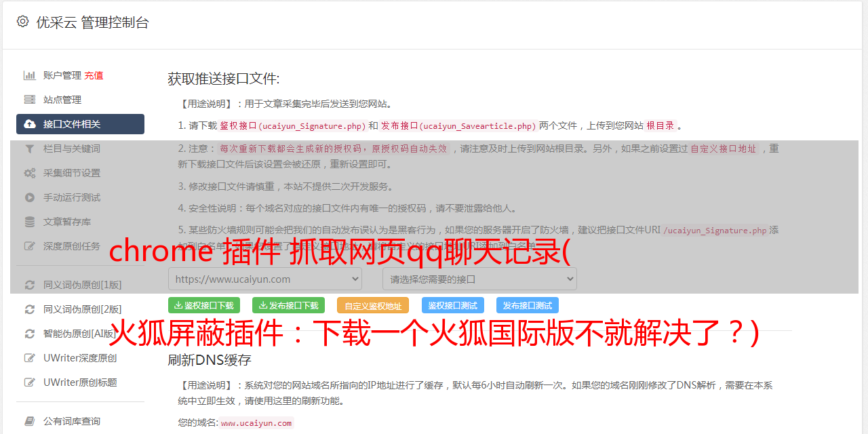The height and width of the screenshot is (434, 868).
Task: Select the 站点管理 server icon
Action: click(x=30, y=100)
